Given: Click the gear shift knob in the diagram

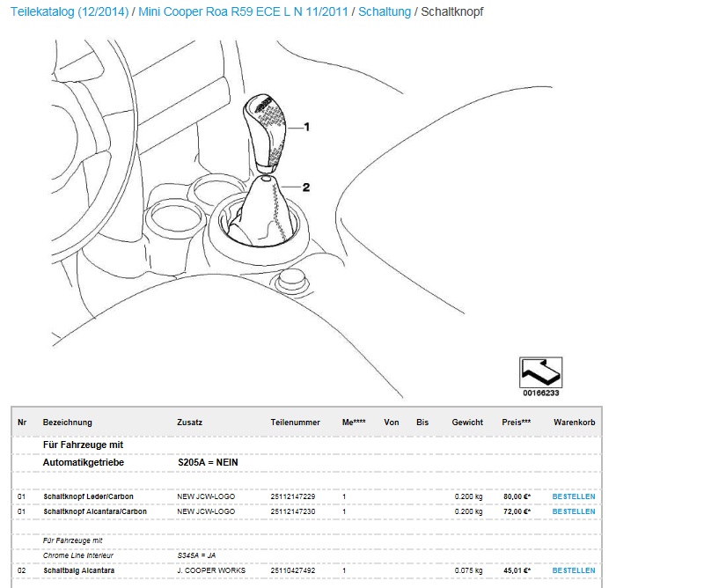Looking at the screenshot, I should click(x=263, y=129).
